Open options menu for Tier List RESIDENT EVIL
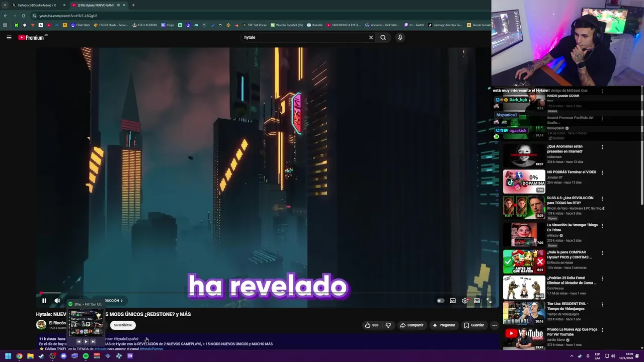Viewport: 644px width, 362px height. pyautogui.click(x=602, y=304)
